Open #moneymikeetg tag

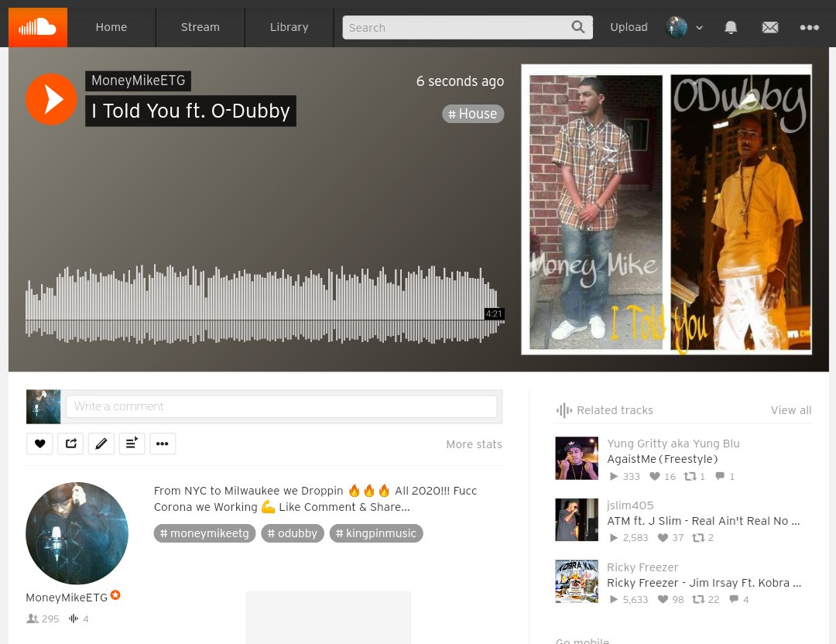coord(204,533)
